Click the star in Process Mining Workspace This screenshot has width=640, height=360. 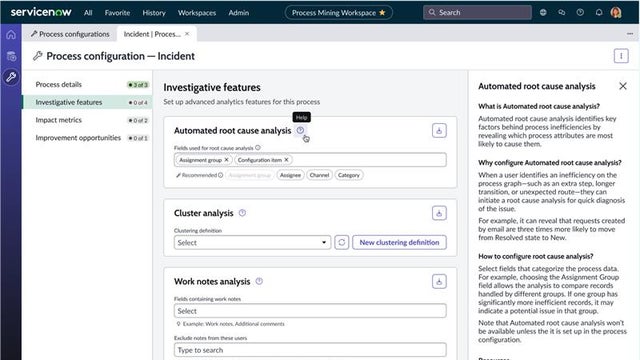pos(382,13)
